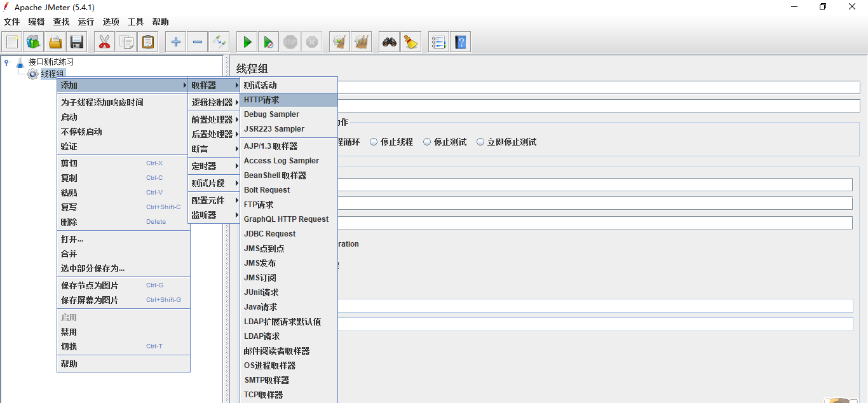
Task: Click 禁用 in the context menu
Action: (x=123, y=332)
